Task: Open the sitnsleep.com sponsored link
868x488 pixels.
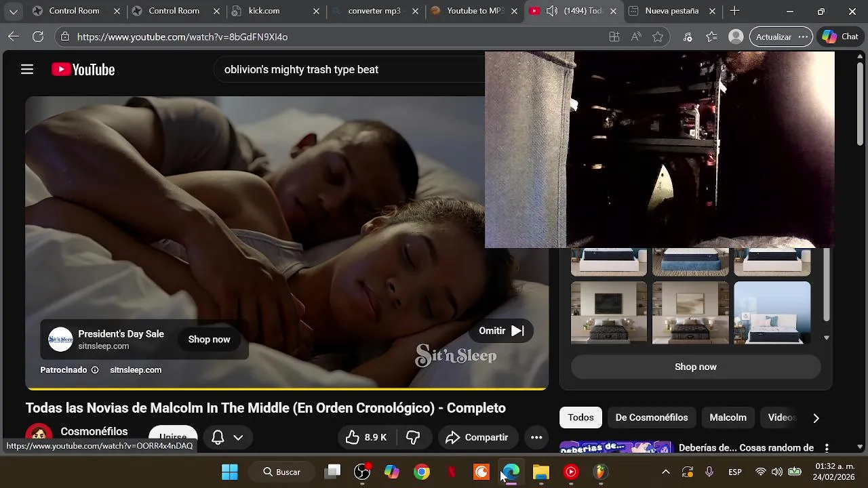Action: coord(136,370)
